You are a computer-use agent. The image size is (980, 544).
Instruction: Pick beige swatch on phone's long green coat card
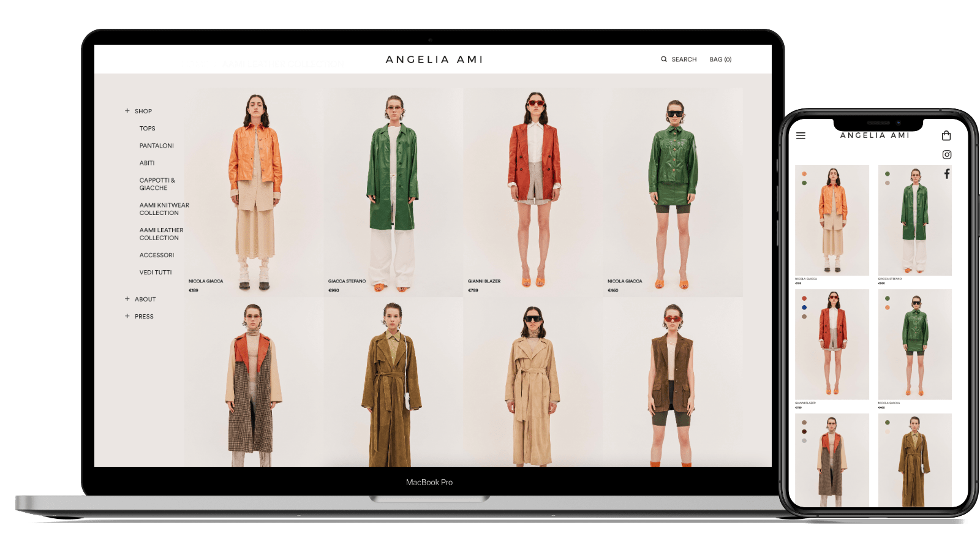tap(888, 183)
